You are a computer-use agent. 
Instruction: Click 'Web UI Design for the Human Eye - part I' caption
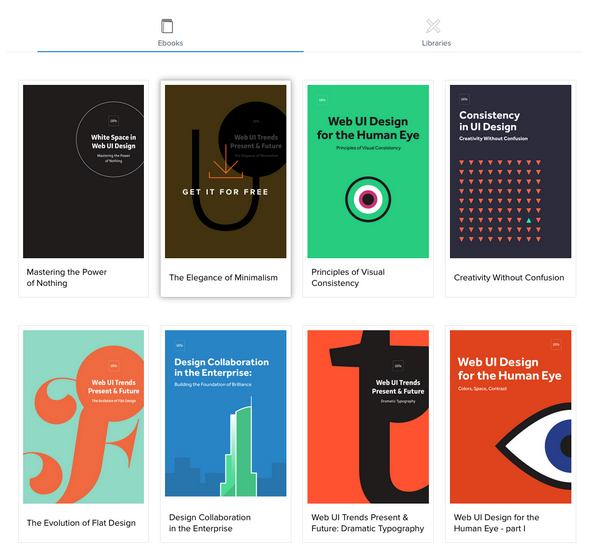(496, 523)
